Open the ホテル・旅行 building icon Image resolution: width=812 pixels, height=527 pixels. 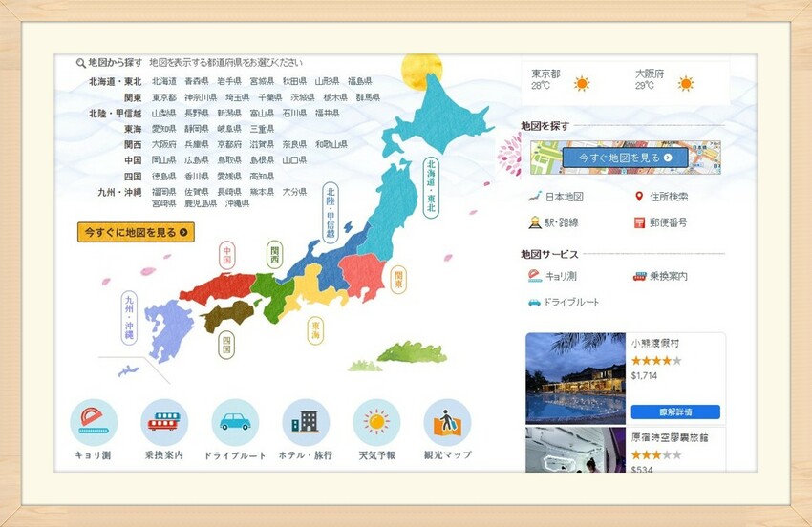coord(306,423)
